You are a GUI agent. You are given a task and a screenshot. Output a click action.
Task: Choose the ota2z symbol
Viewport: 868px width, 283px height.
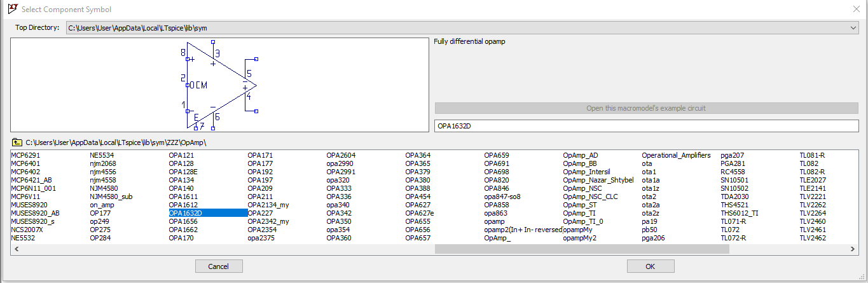click(651, 213)
